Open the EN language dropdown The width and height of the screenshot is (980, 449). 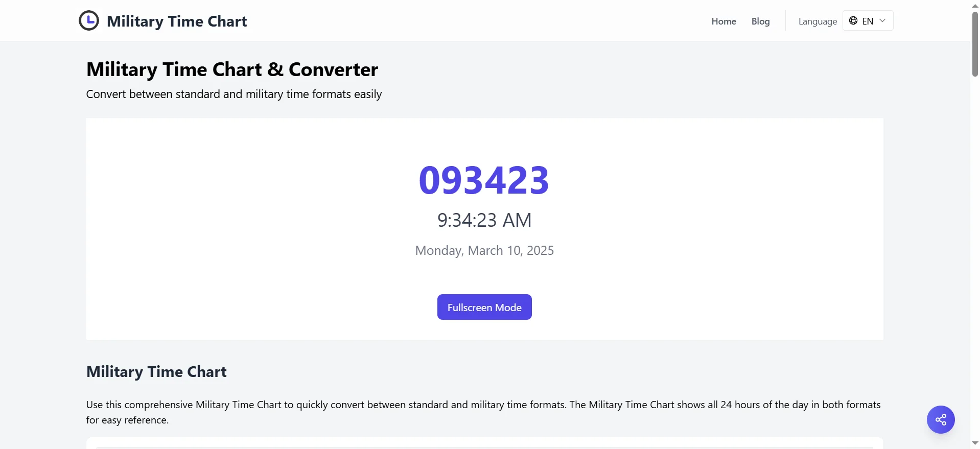[867, 21]
